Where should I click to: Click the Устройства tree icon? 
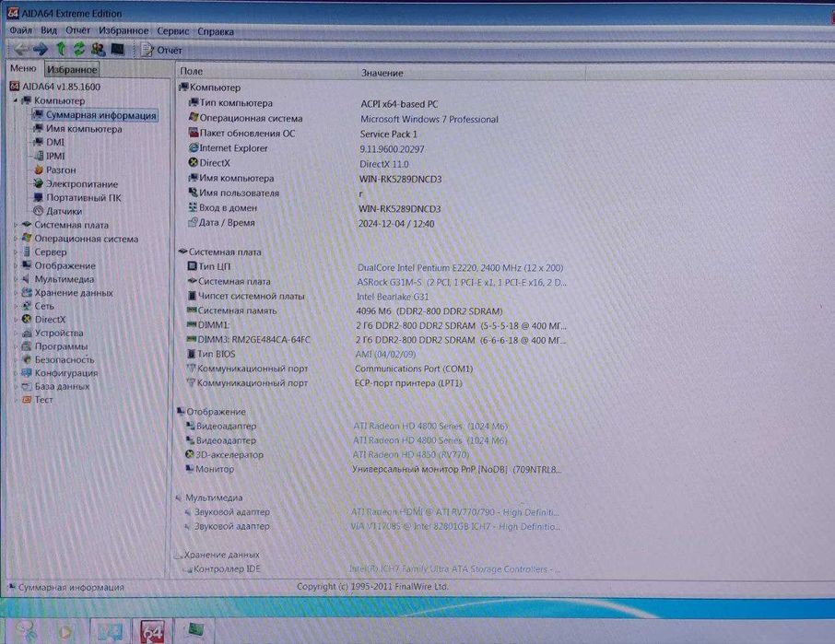pos(27,333)
